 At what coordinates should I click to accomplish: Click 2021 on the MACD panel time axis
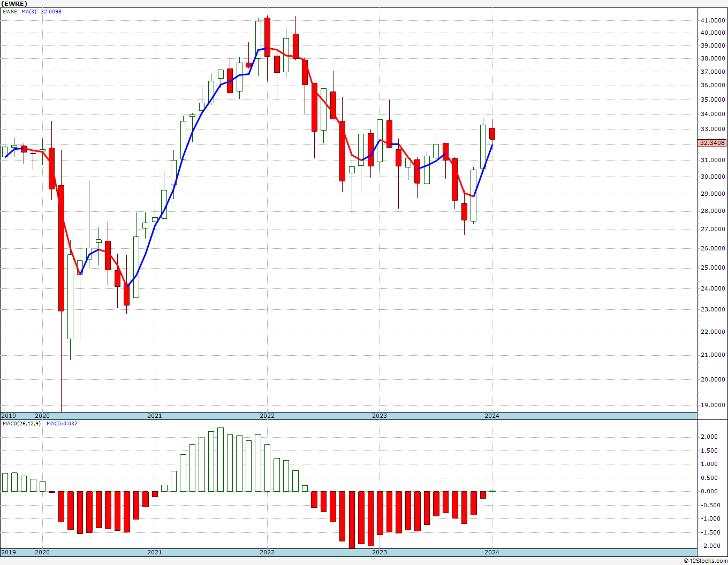click(154, 552)
